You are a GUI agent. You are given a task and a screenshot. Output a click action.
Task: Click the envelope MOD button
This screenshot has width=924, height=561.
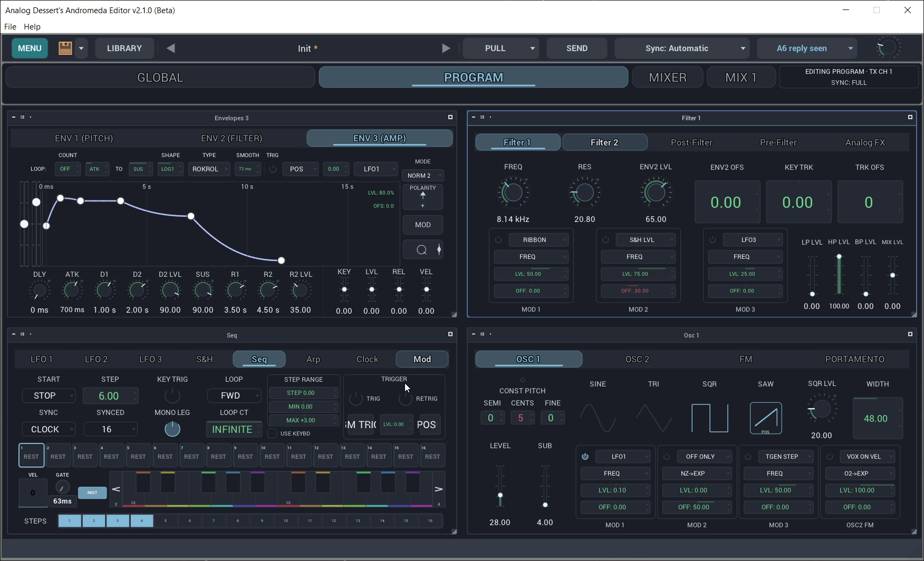coord(423,225)
